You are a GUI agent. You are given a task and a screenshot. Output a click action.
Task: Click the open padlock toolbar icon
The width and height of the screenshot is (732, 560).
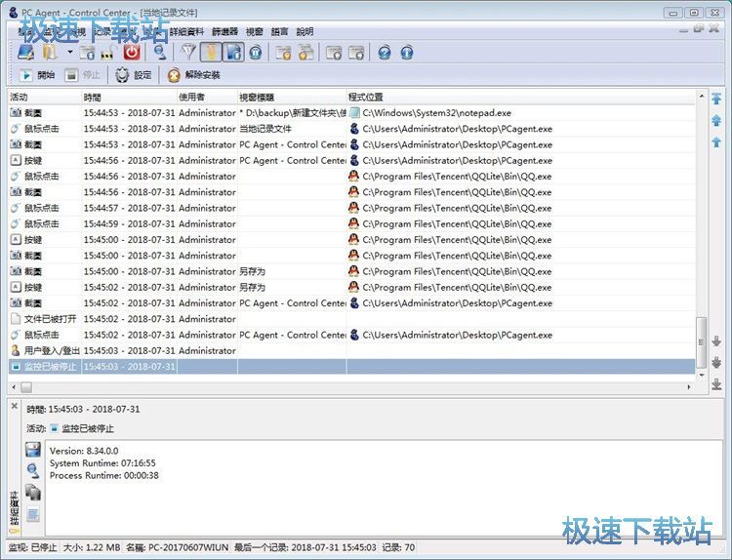[107, 54]
